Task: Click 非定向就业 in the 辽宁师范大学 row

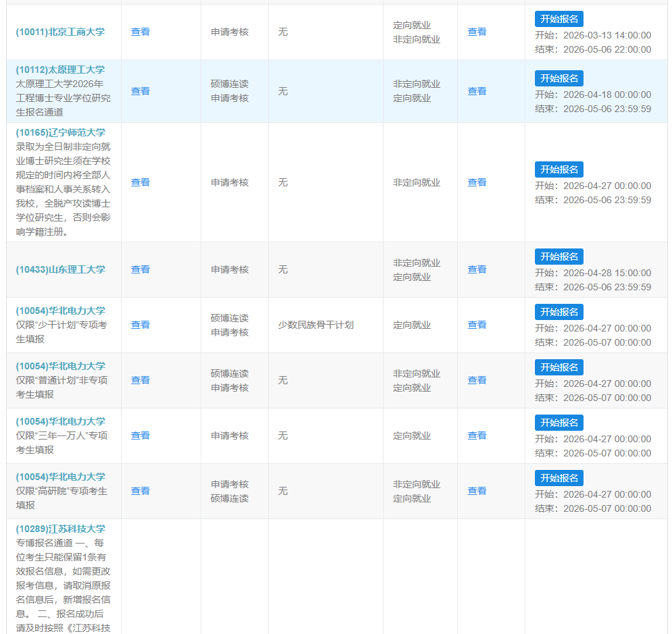Action: click(417, 183)
